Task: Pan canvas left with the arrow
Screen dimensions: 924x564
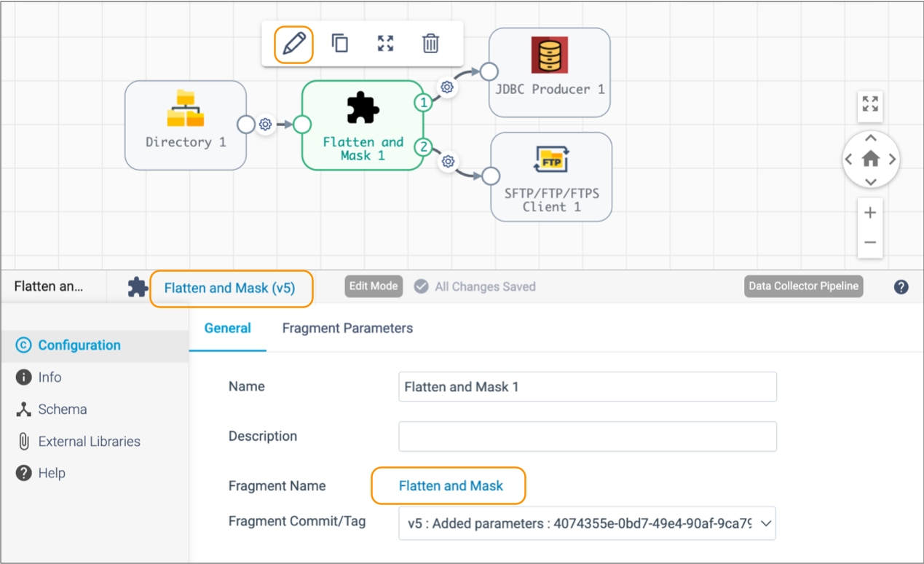Action: point(849,160)
